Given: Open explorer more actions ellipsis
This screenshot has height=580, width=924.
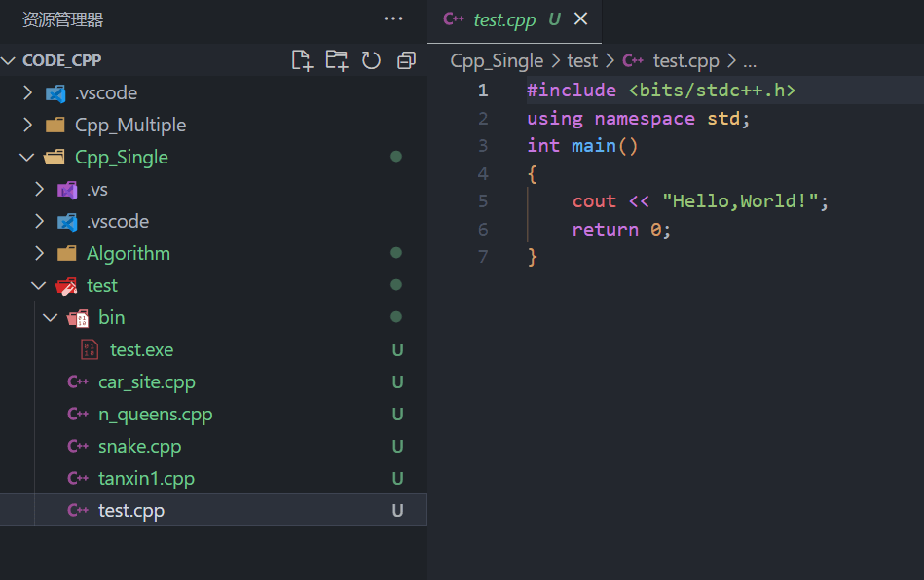Looking at the screenshot, I should tap(393, 18).
